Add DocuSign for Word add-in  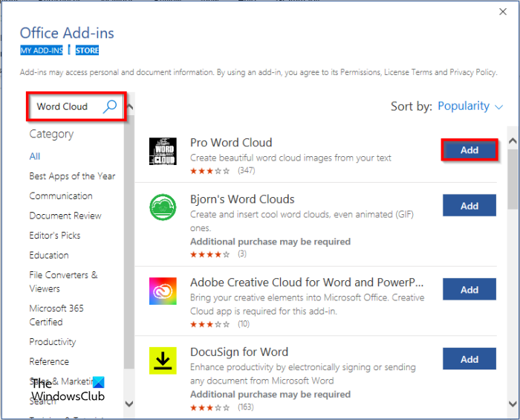469,359
